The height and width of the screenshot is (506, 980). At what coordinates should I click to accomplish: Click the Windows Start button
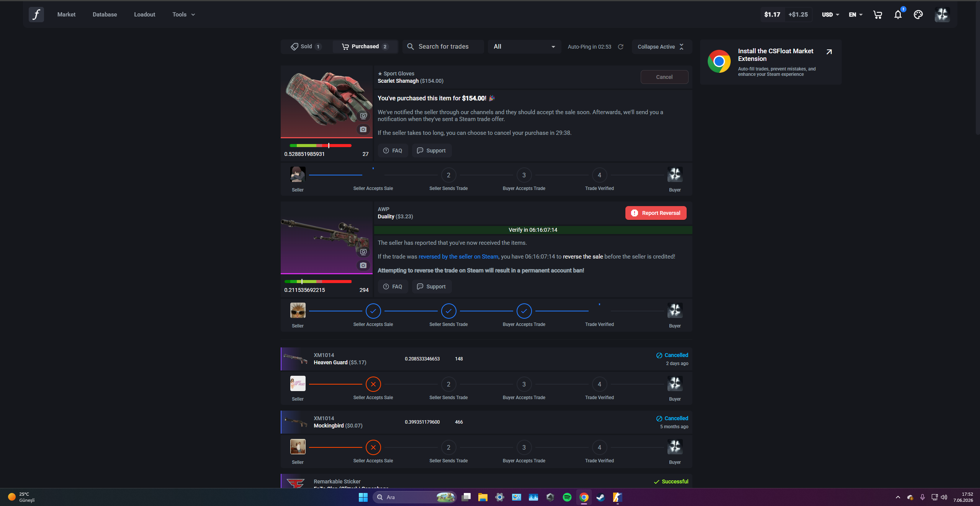coord(363,497)
